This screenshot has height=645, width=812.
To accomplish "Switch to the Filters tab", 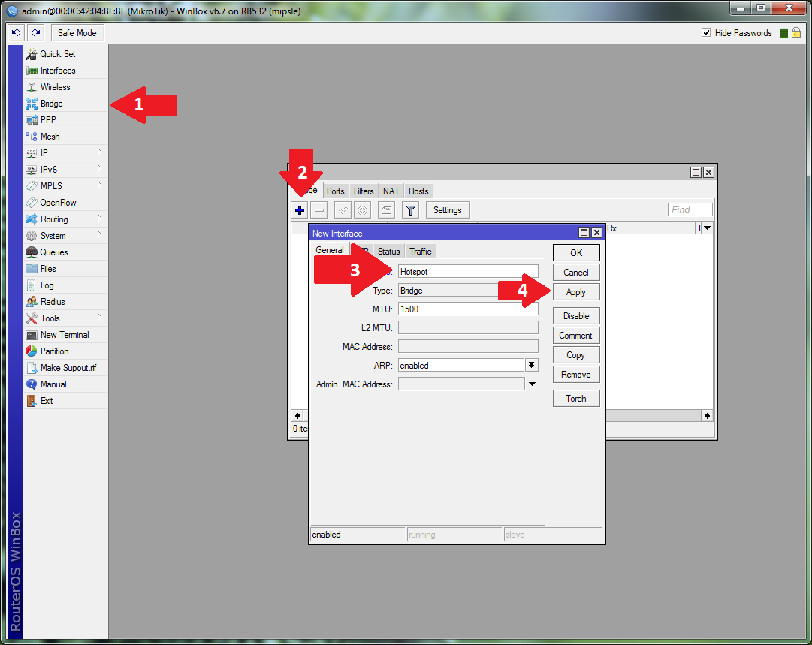I will pyautogui.click(x=364, y=191).
